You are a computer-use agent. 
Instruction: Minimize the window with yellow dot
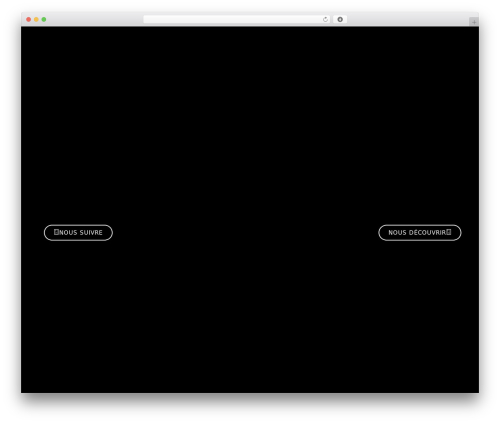pyautogui.click(x=36, y=20)
